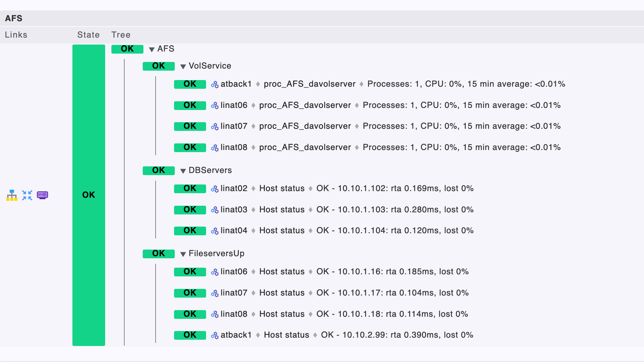Open proc_AFS_davolserver service on the linat07 row
This screenshot has width=644, height=362.
pyautogui.click(x=305, y=126)
